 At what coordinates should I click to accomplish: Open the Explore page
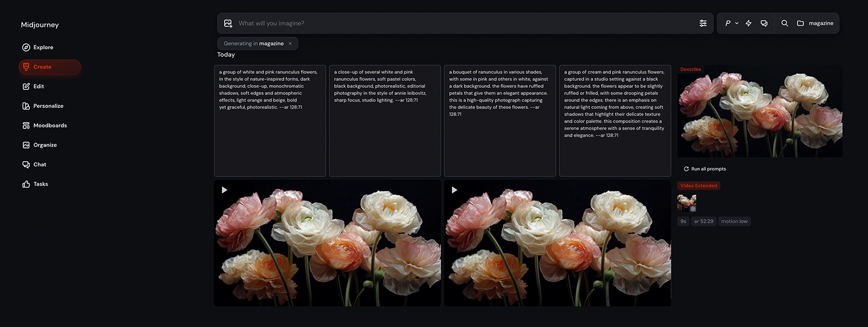click(x=43, y=47)
